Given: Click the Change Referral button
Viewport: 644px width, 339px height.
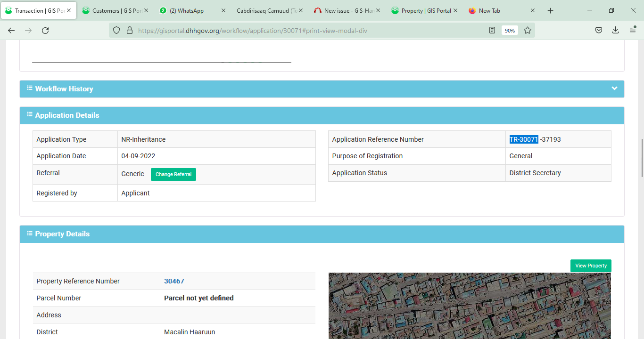Looking at the screenshot, I should pos(173,174).
